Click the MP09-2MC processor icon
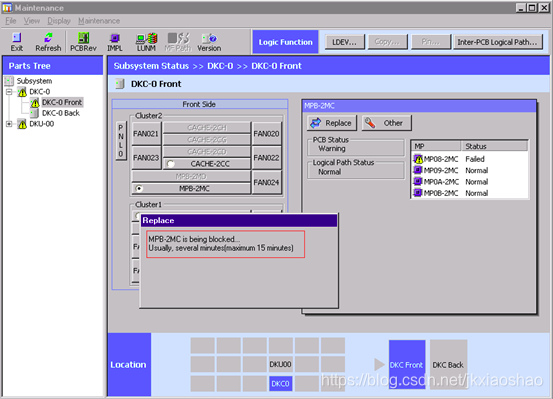553x399 pixels. tap(418, 170)
